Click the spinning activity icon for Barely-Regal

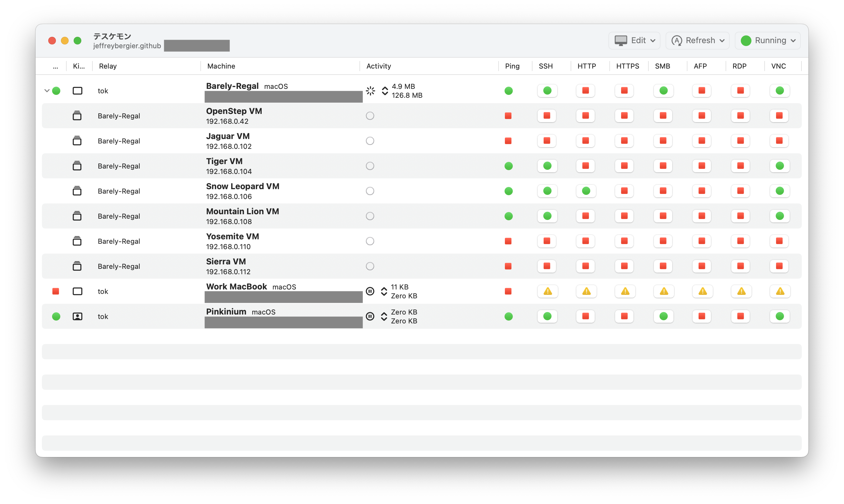[370, 91]
